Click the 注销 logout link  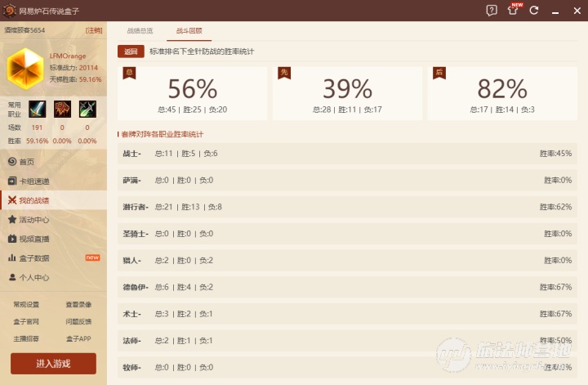tap(94, 30)
